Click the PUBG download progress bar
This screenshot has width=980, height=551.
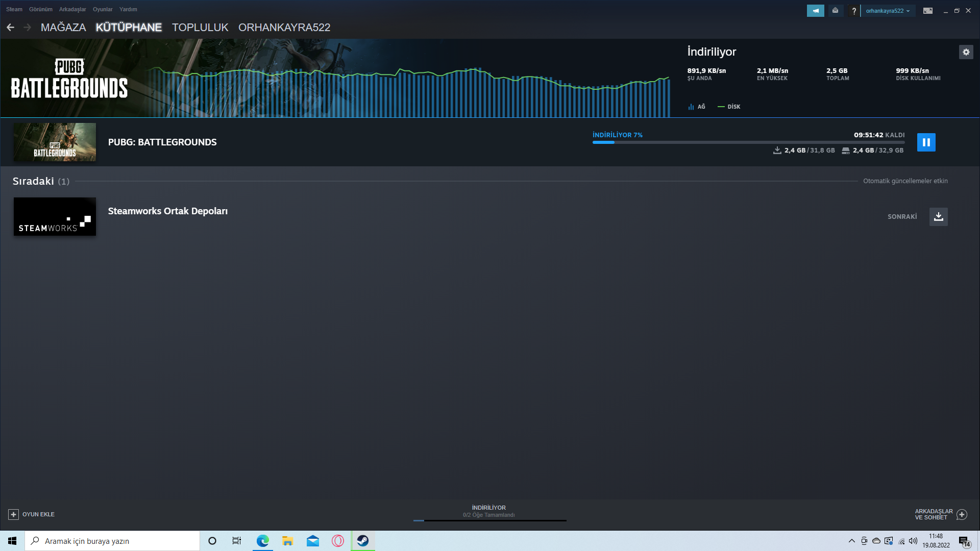[x=748, y=142]
